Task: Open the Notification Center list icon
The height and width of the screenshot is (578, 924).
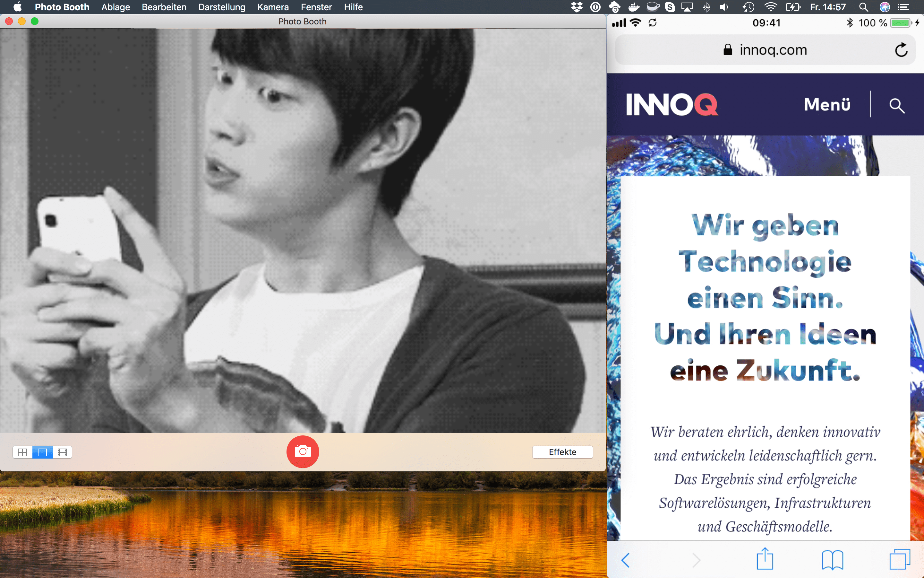Action: [x=903, y=7]
